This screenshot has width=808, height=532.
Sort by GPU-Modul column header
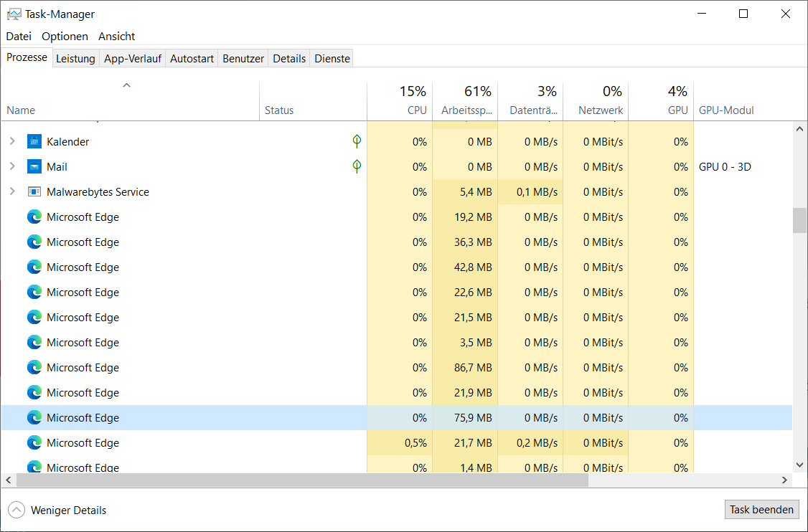coord(743,102)
